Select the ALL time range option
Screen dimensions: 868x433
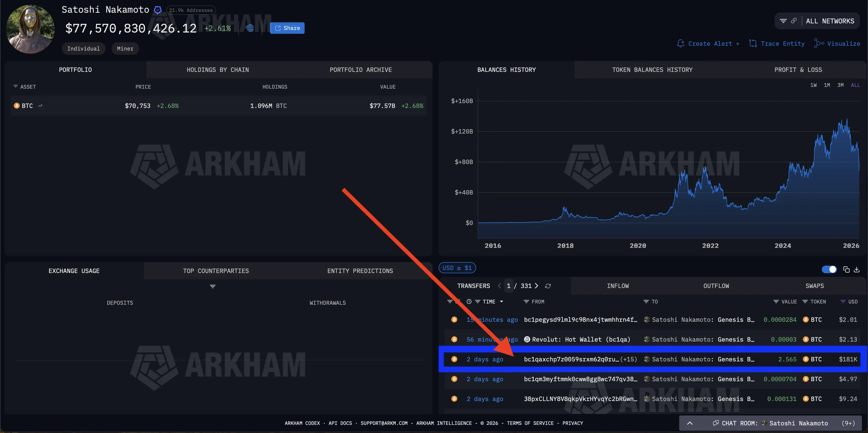pyautogui.click(x=855, y=85)
